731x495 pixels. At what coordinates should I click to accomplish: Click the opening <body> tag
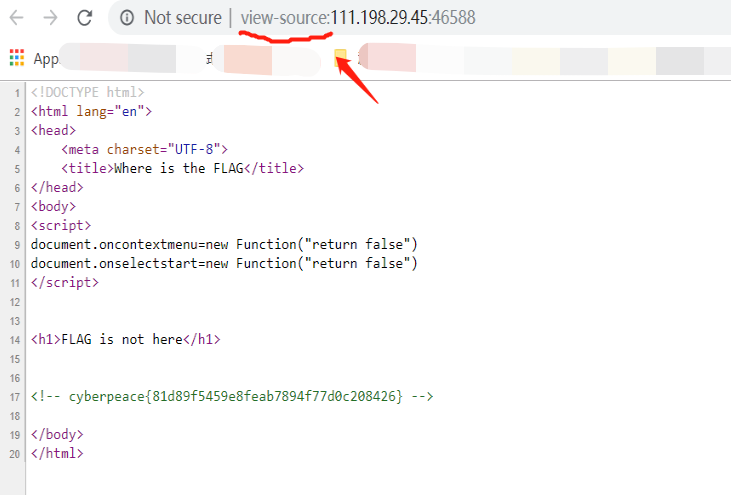coord(54,206)
